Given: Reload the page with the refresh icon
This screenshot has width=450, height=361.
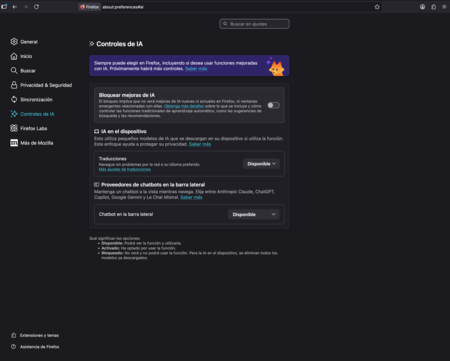Looking at the screenshot, I should [36, 7].
